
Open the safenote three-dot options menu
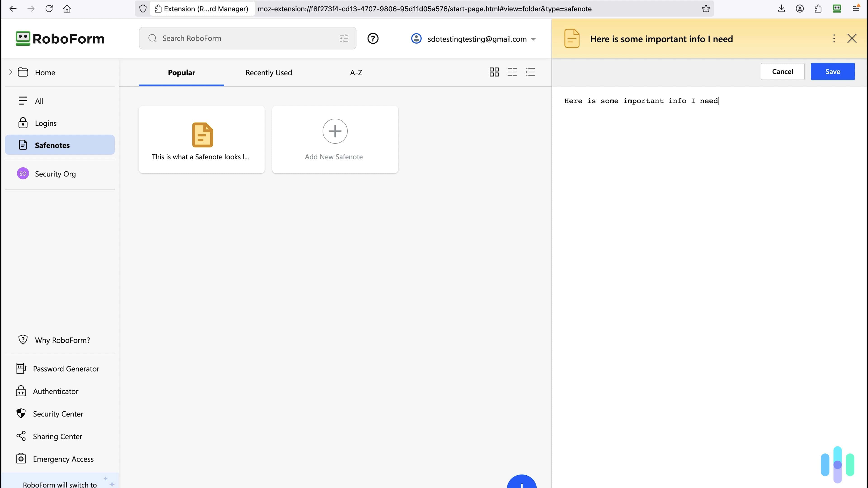[834, 38]
